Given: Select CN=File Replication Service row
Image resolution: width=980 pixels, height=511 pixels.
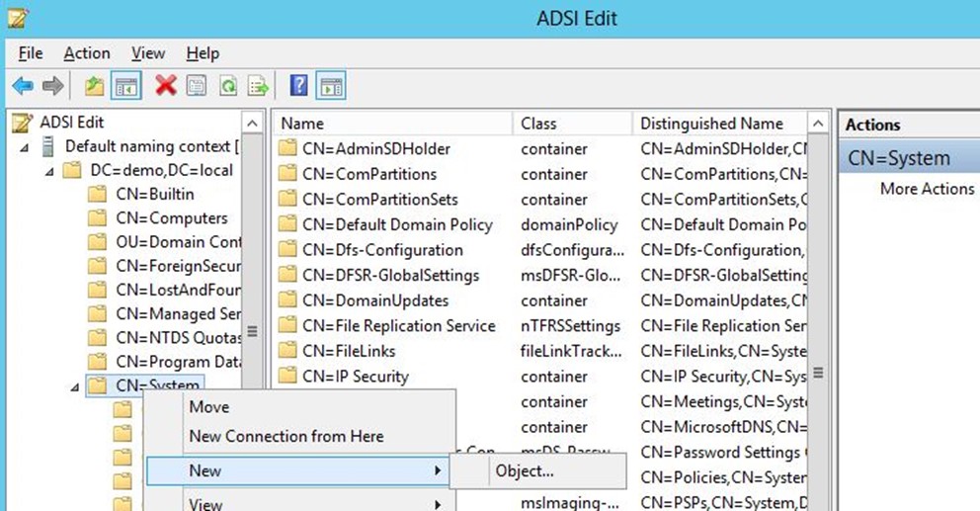Looking at the screenshot, I should pyautogui.click(x=399, y=326).
